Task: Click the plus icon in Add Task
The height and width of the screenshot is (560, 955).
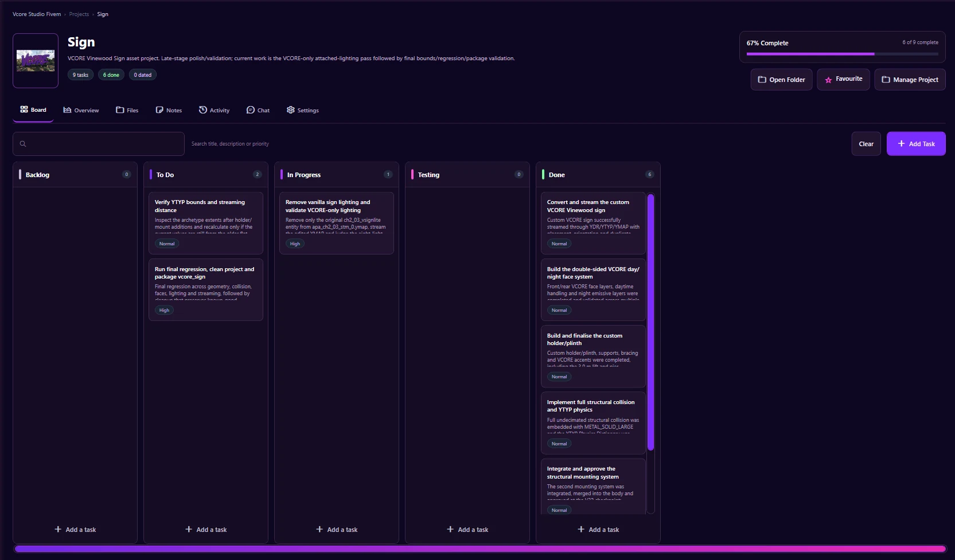Action: tap(902, 144)
